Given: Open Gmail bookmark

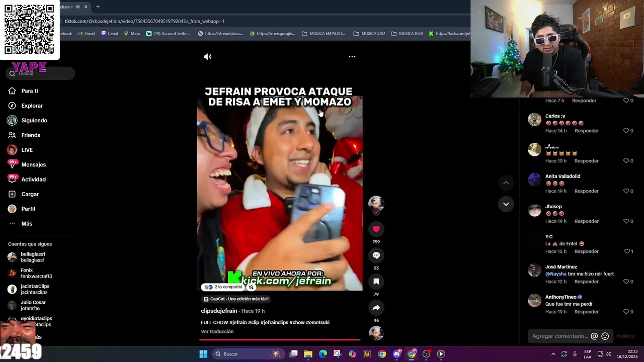Looking at the screenshot, I should pyautogui.click(x=86, y=34).
